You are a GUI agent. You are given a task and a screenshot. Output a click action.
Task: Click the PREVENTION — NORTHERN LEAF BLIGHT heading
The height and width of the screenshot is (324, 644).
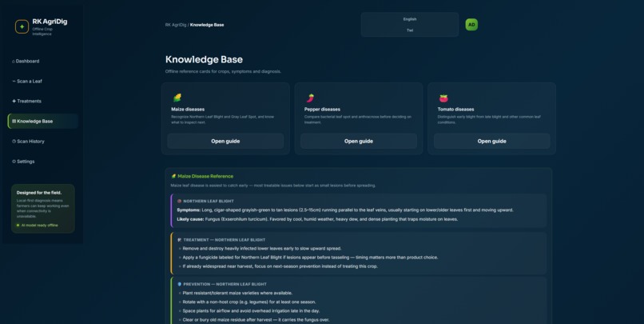point(225,285)
